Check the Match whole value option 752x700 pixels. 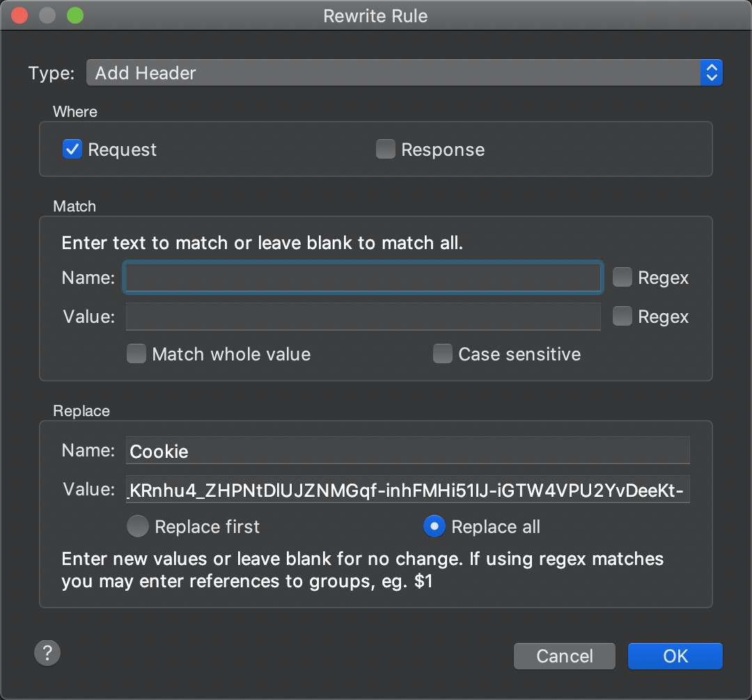coord(136,353)
